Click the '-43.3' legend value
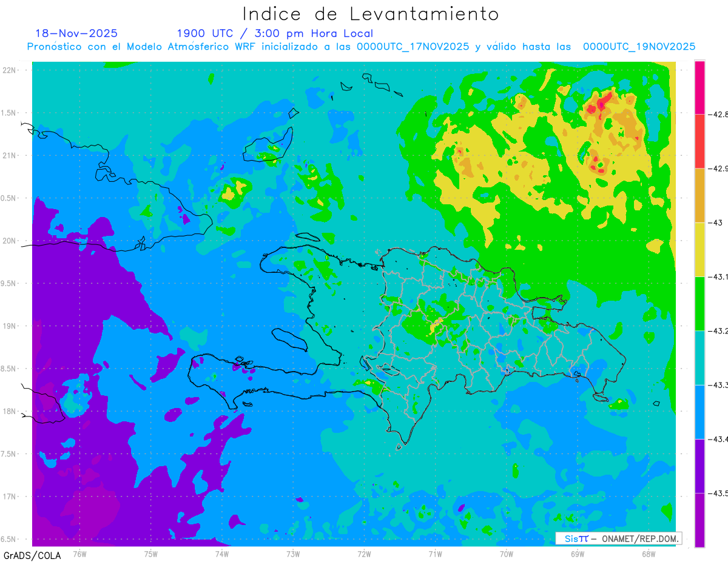 [718, 385]
